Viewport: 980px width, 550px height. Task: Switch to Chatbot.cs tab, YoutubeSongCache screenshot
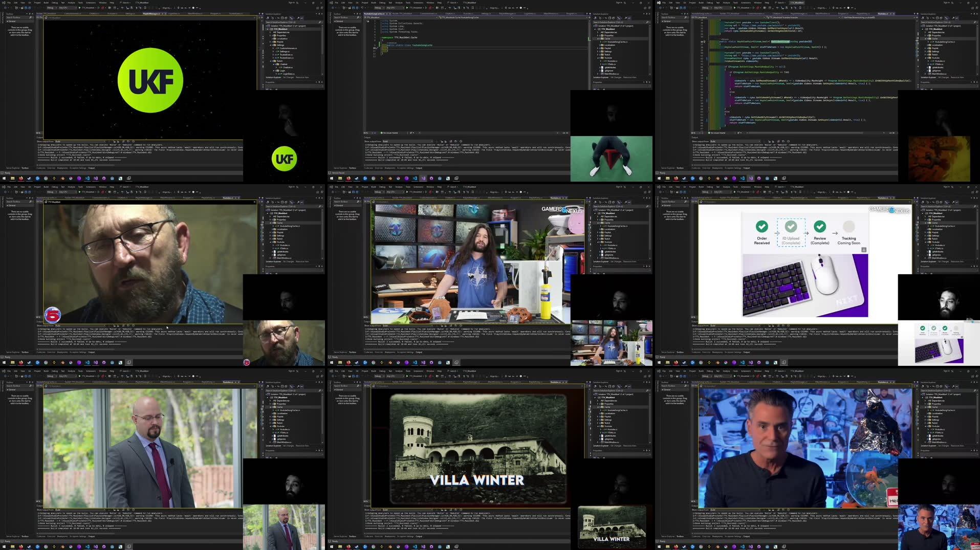pos(450,14)
